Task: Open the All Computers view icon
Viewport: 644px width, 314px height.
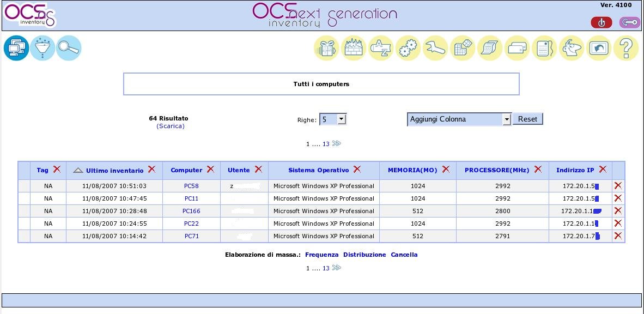Action: [16, 48]
